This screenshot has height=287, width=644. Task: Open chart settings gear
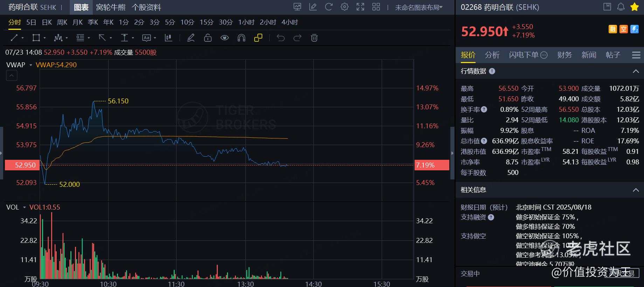pyautogui.click(x=345, y=7)
